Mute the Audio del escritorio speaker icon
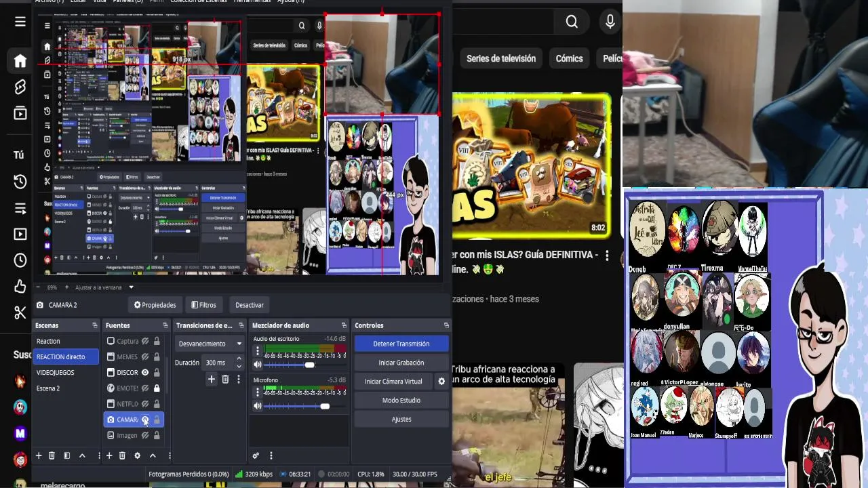 click(x=258, y=365)
